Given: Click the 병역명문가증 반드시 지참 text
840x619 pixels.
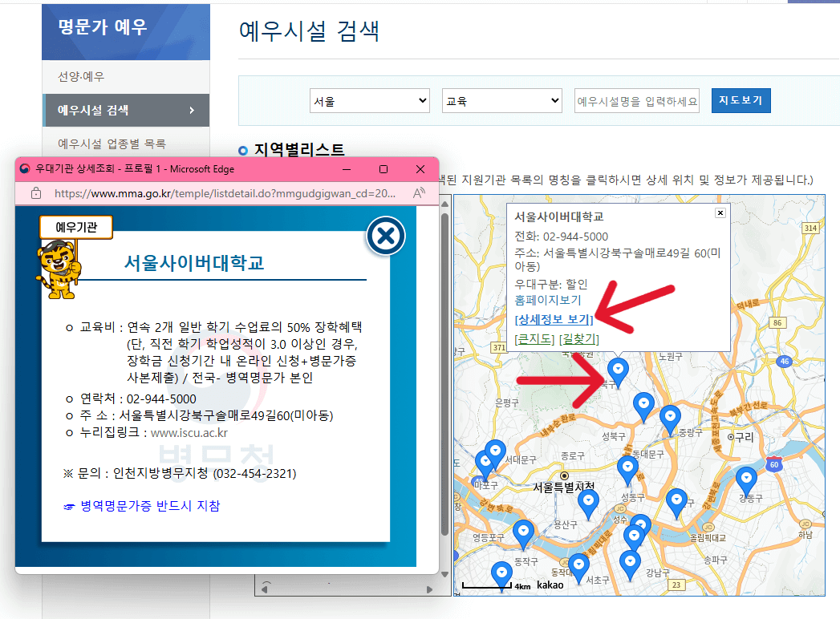Looking at the screenshot, I should pyautogui.click(x=150, y=506).
